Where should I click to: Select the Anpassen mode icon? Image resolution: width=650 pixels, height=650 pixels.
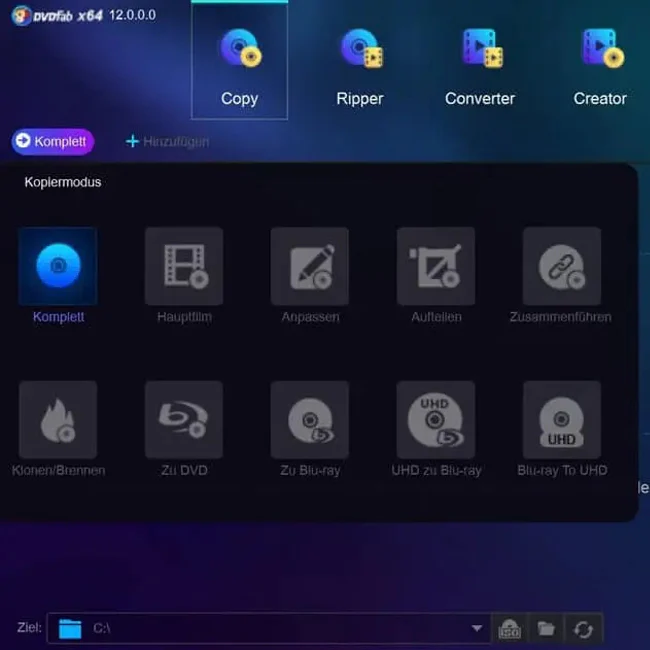[x=310, y=266]
